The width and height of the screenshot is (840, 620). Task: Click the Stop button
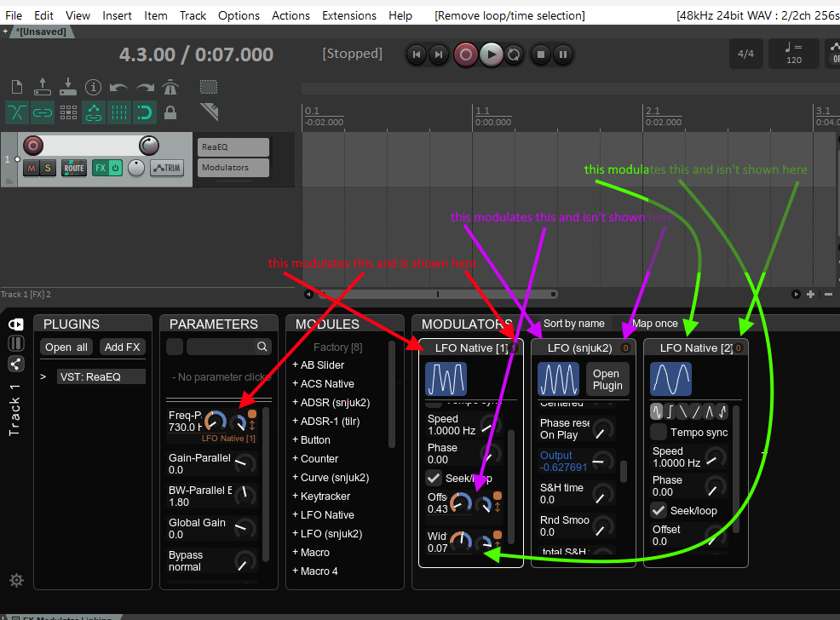[x=541, y=54]
